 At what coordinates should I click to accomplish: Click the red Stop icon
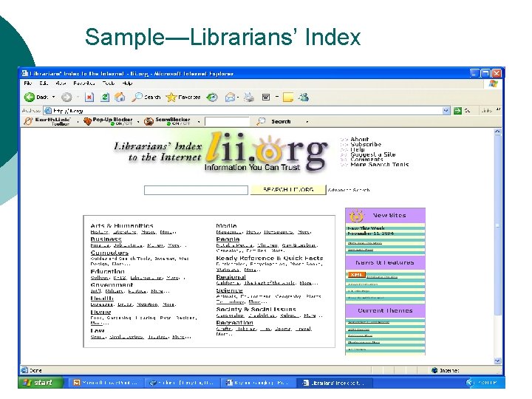pyautogui.click(x=89, y=98)
